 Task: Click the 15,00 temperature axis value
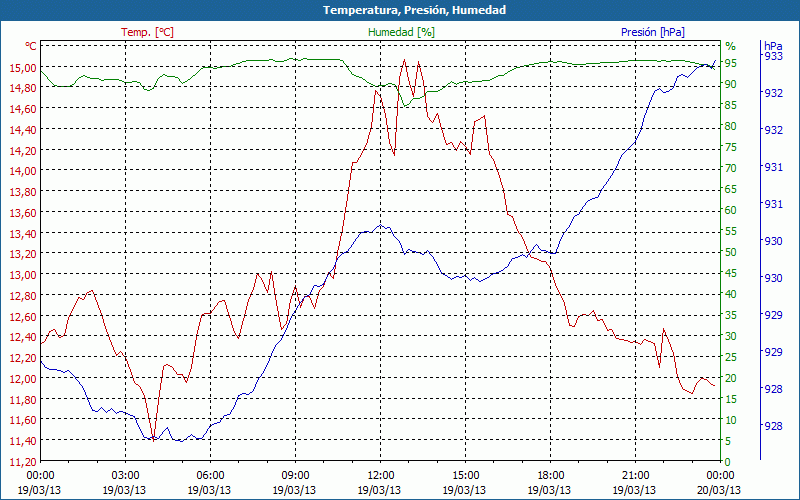coord(23,68)
